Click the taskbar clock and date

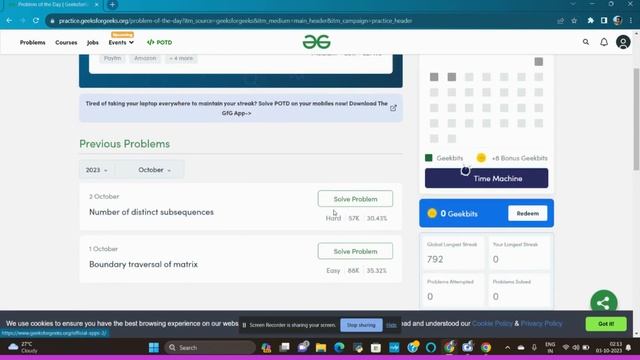[x=609, y=347]
